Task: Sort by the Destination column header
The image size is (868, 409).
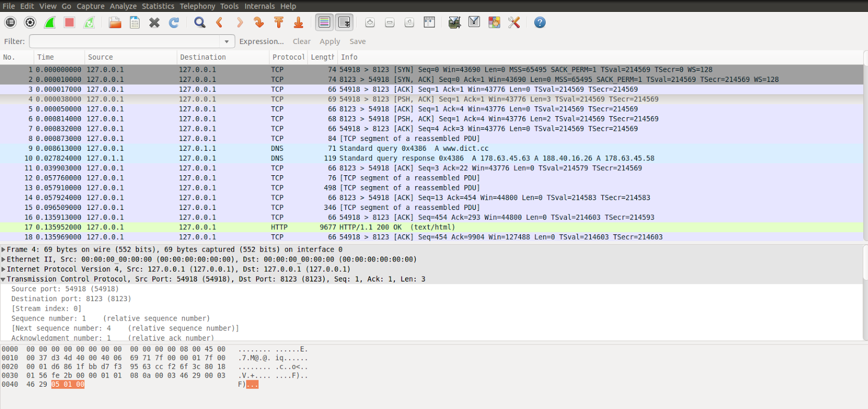Action: tap(224, 57)
